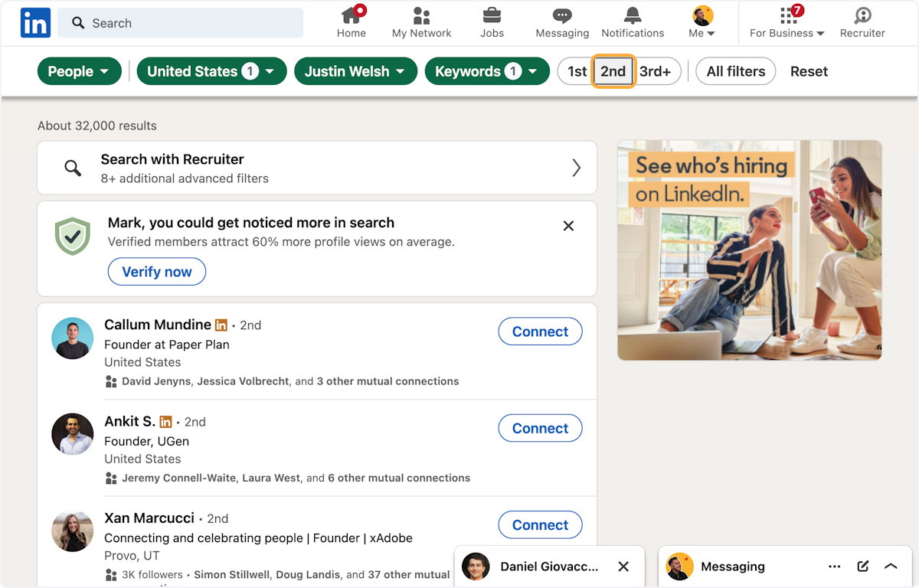Open Callum Mundine's profile photo
This screenshot has width=919, height=588.
(73, 338)
